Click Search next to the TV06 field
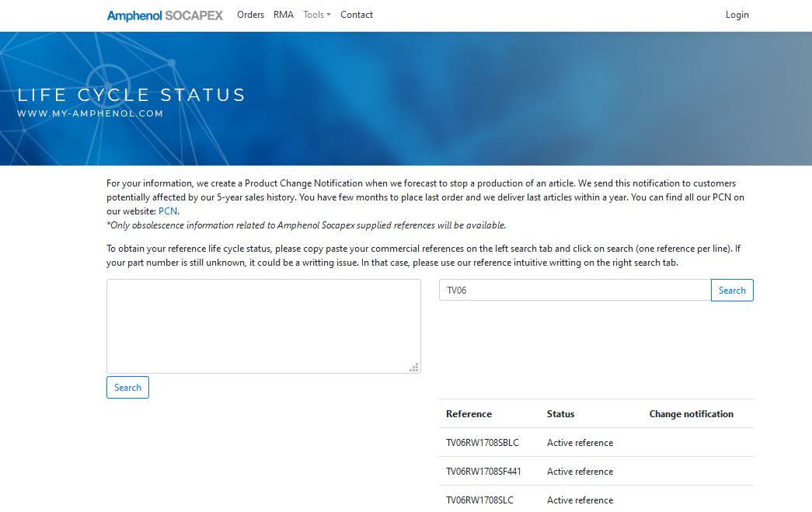 click(x=732, y=290)
